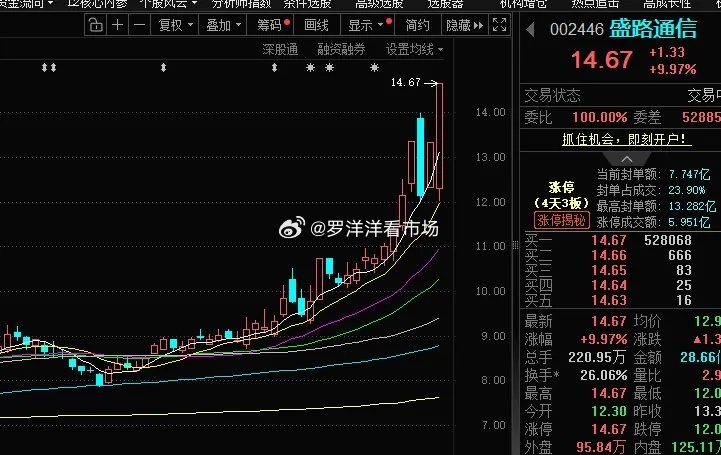Click the 最高封单额 13.282亿 value
The image size is (721, 455).
click(x=692, y=206)
